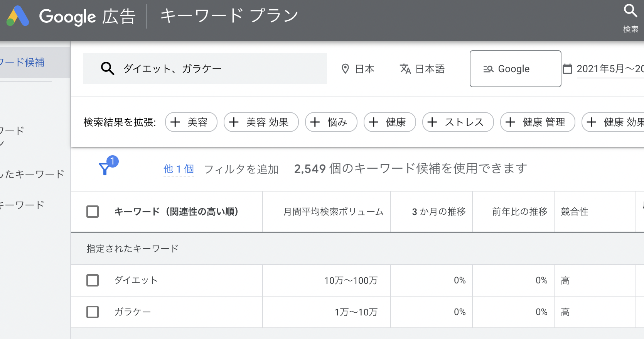This screenshot has height=339, width=644.
Task: Toggle the select-all keywords checkbox
Action: pos(93,212)
